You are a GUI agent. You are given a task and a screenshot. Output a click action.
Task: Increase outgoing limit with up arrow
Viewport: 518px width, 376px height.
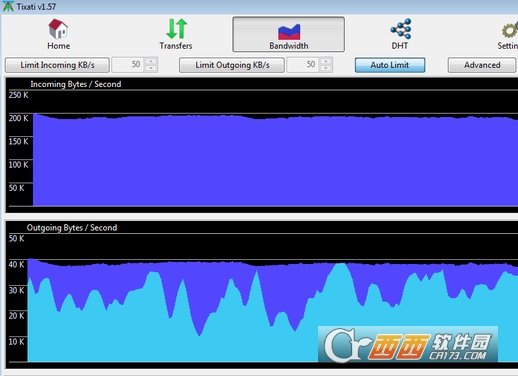click(326, 61)
